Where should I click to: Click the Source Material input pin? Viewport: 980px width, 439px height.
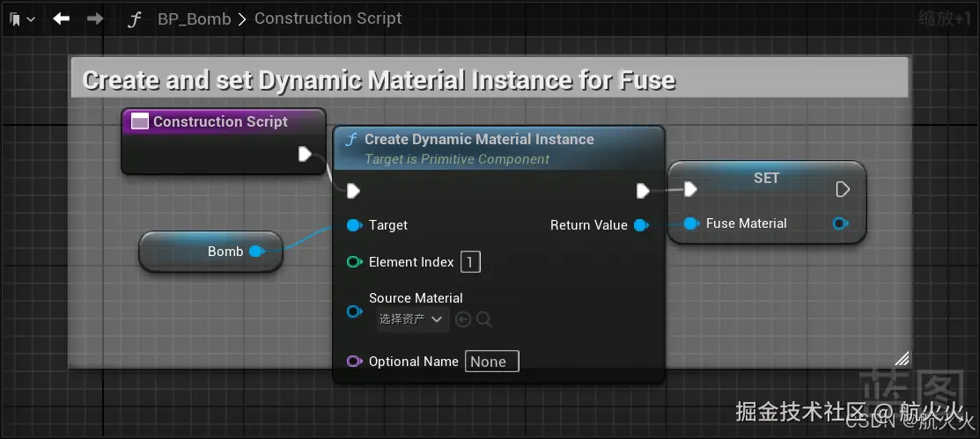tap(354, 311)
